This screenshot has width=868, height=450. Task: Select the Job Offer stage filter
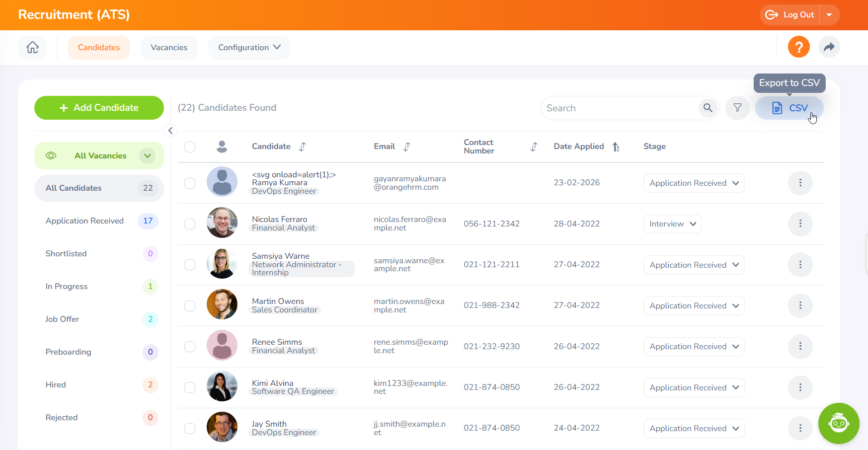pos(63,319)
